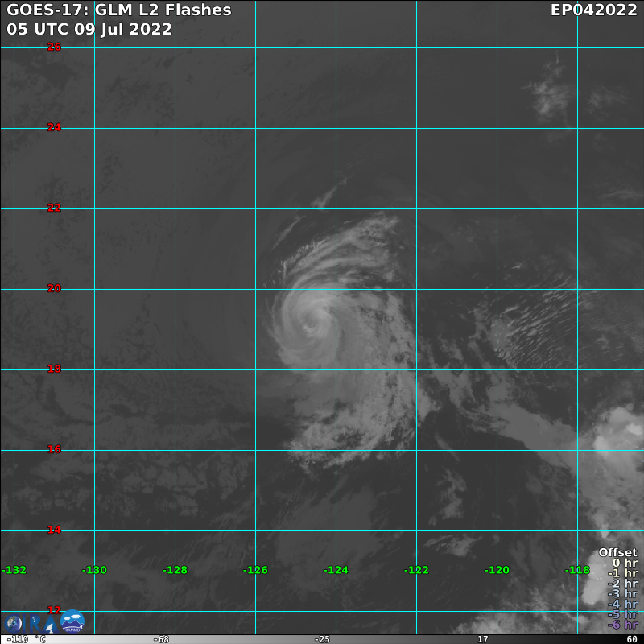Click the '05 UTC 09 Jul 2022' timestamp

click(89, 29)
